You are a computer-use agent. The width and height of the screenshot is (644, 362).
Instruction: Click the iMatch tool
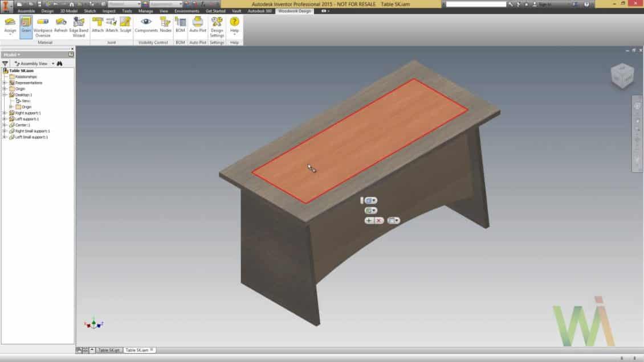tap(111, 23)
